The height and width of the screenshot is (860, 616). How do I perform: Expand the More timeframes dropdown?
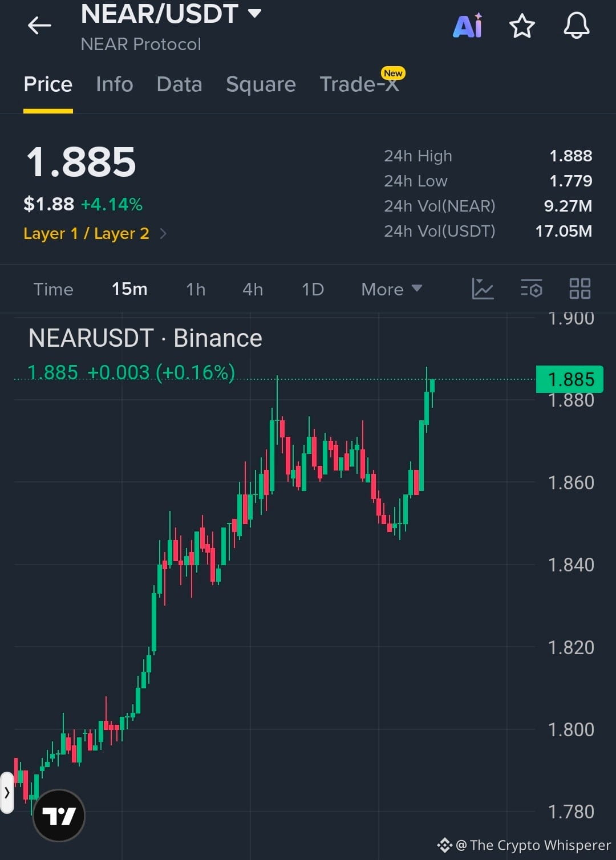[392, 289]
